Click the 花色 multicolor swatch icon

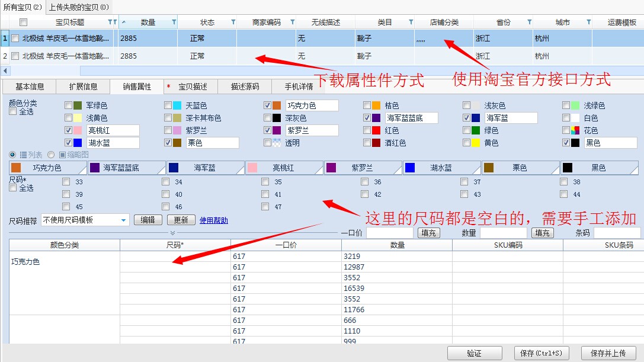click(575, 130)
